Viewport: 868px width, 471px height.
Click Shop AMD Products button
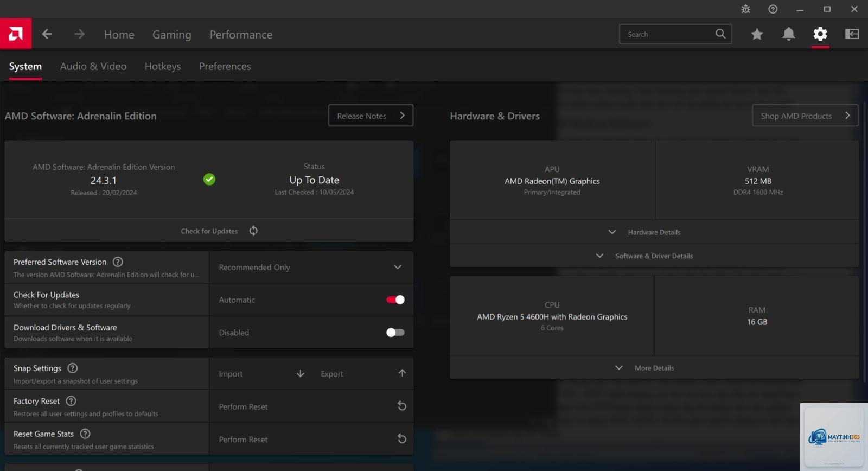806,116
